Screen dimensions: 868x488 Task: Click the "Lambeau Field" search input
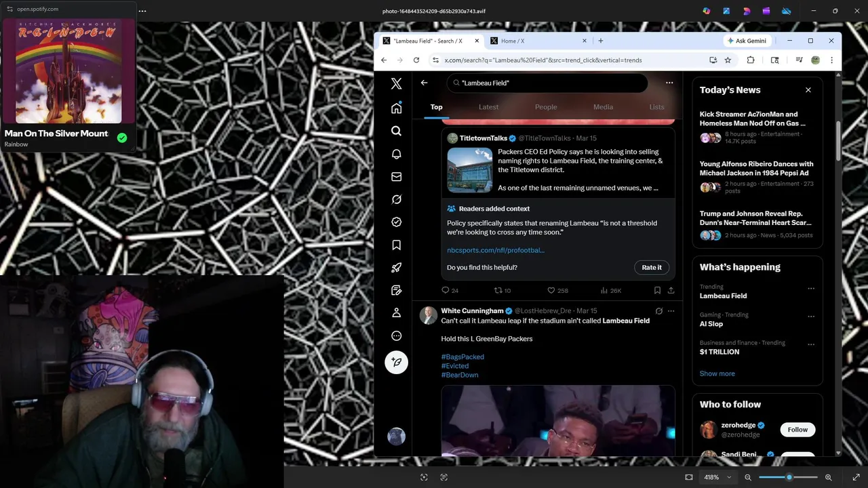547,83
